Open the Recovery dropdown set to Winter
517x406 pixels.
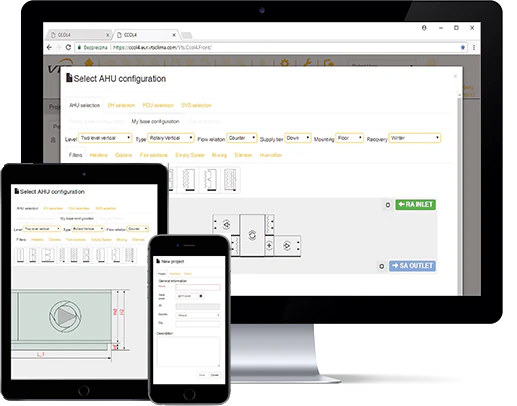pyautogui.click(x=414, y=138)
